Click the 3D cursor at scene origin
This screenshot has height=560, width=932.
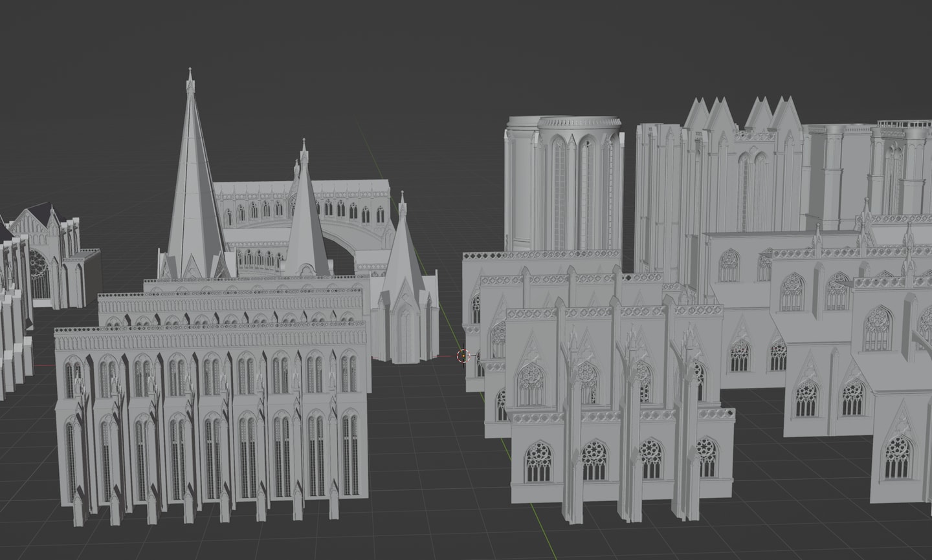click(x=463, y=356)
